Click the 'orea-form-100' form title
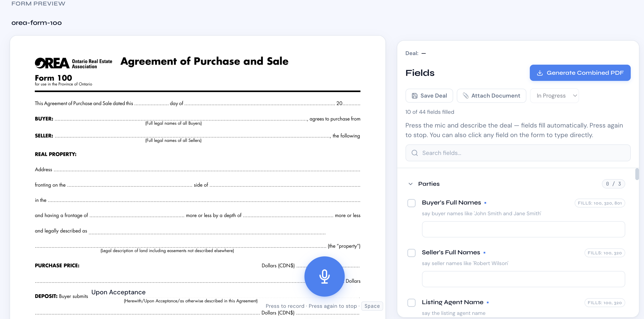 point(36,23)
